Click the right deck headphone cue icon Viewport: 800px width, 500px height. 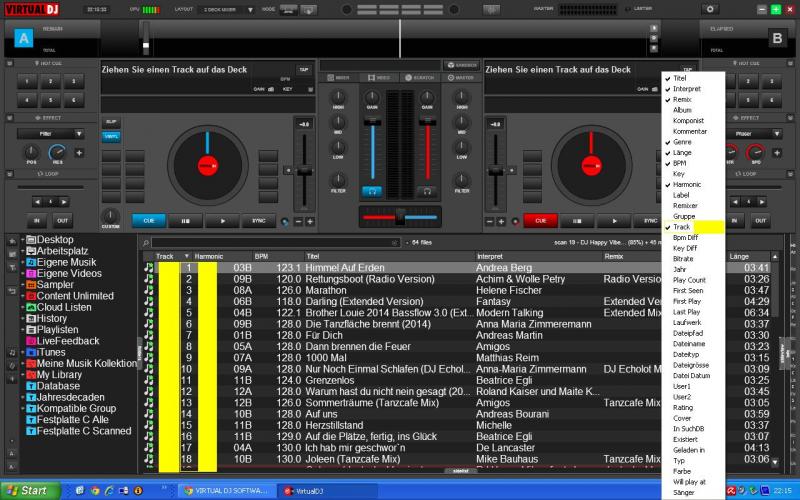click(x=427, y=190)
